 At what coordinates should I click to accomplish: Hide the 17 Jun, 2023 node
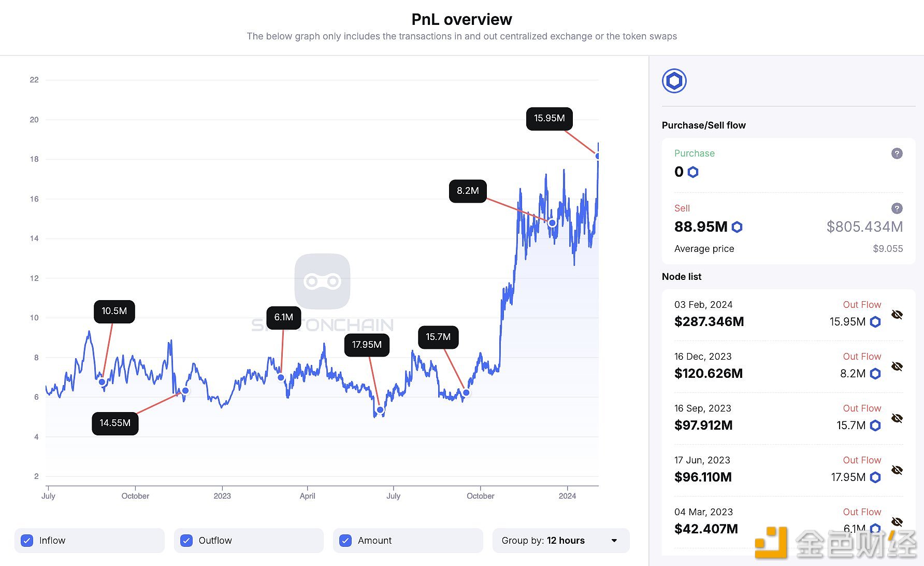[x=897, y=470]
